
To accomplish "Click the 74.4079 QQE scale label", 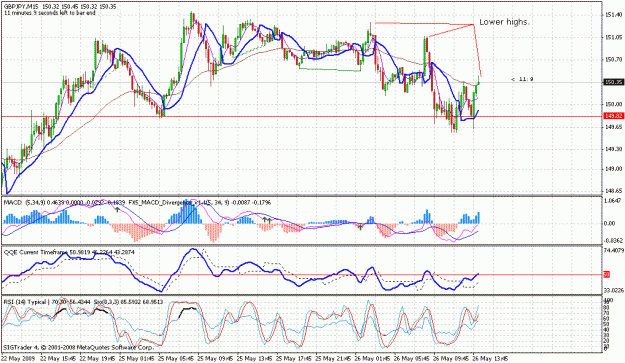I will [x=614, y=251].
